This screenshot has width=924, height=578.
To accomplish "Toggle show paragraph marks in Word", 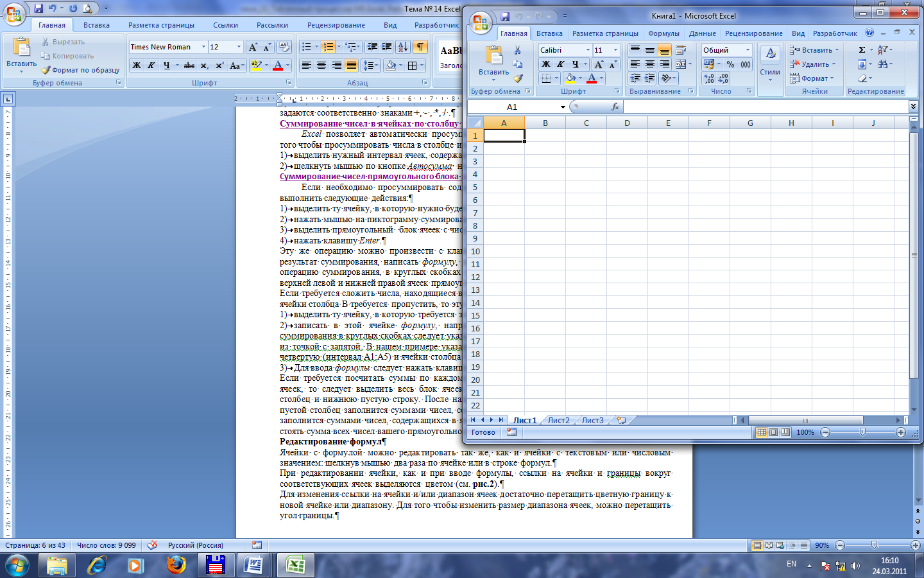I will point(420,47).
